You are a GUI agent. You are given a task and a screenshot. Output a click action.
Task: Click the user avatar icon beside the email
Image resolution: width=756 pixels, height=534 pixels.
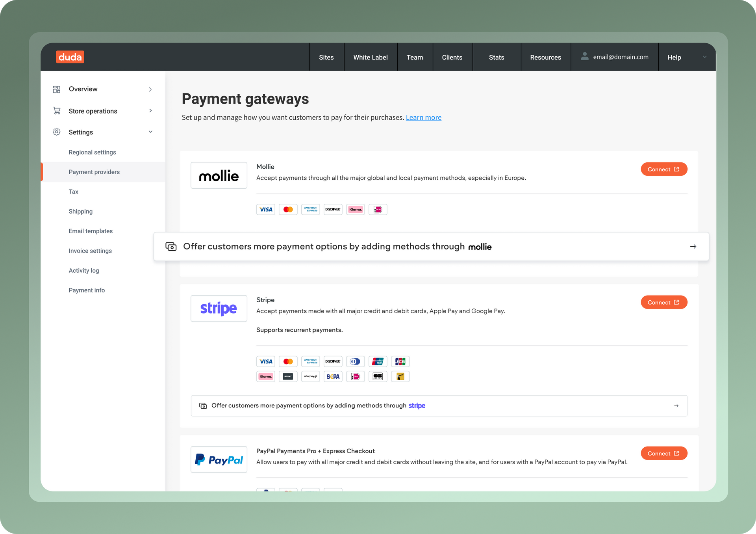coord(585,56)
